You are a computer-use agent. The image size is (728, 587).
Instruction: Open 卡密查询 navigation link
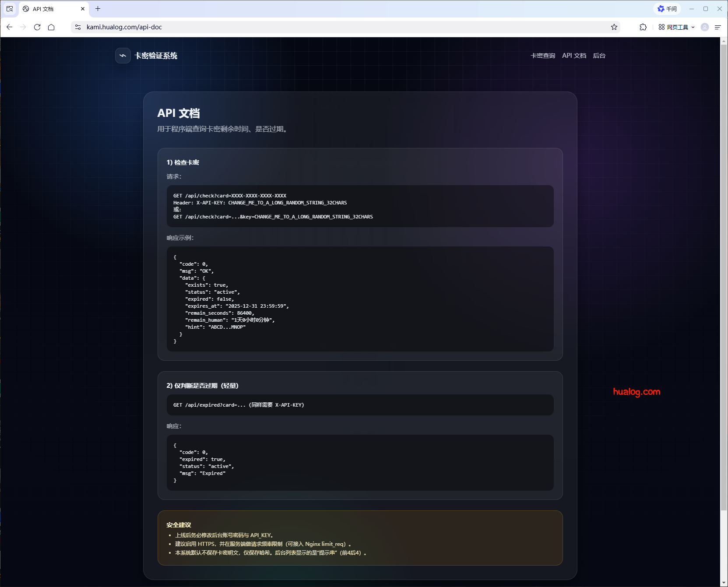[542, 56]
